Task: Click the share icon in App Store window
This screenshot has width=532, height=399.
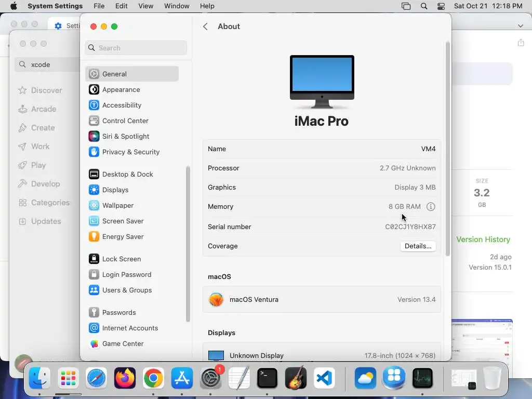Action: [x=521, y=43]
